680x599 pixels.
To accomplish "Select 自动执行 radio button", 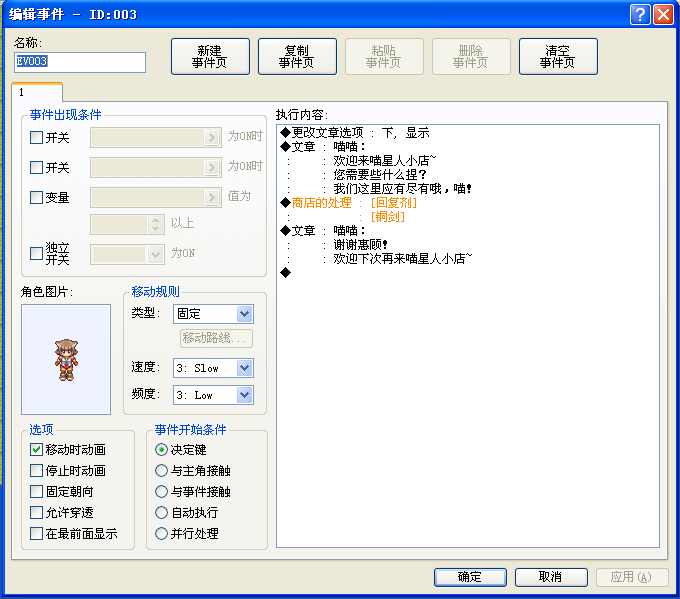I will [161, 512].
